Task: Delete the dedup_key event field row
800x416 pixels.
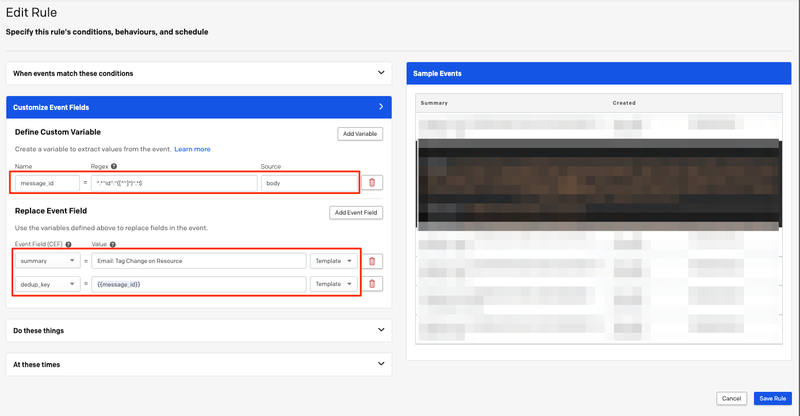Action: [372, 284]
